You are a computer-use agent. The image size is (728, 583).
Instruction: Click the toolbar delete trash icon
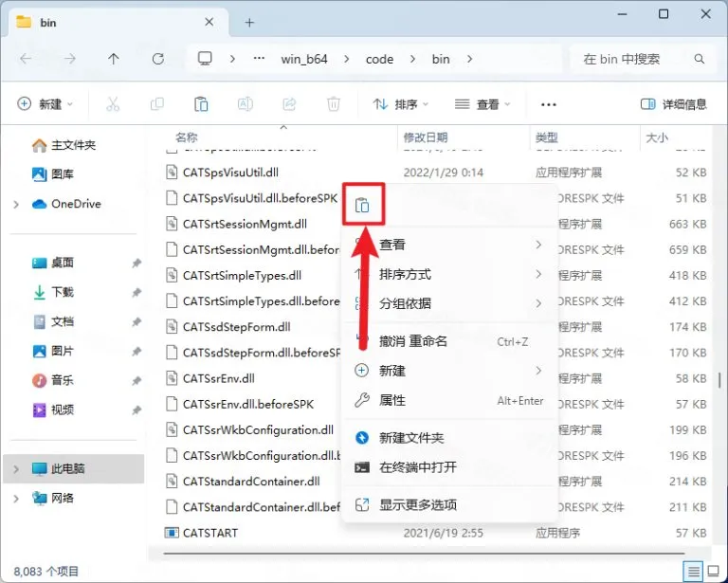[334, 104]
